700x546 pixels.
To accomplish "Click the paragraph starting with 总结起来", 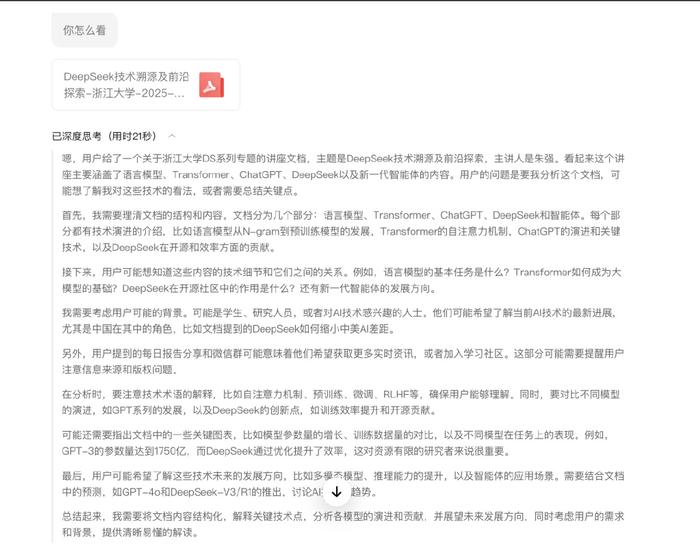I will pos(343,524).
